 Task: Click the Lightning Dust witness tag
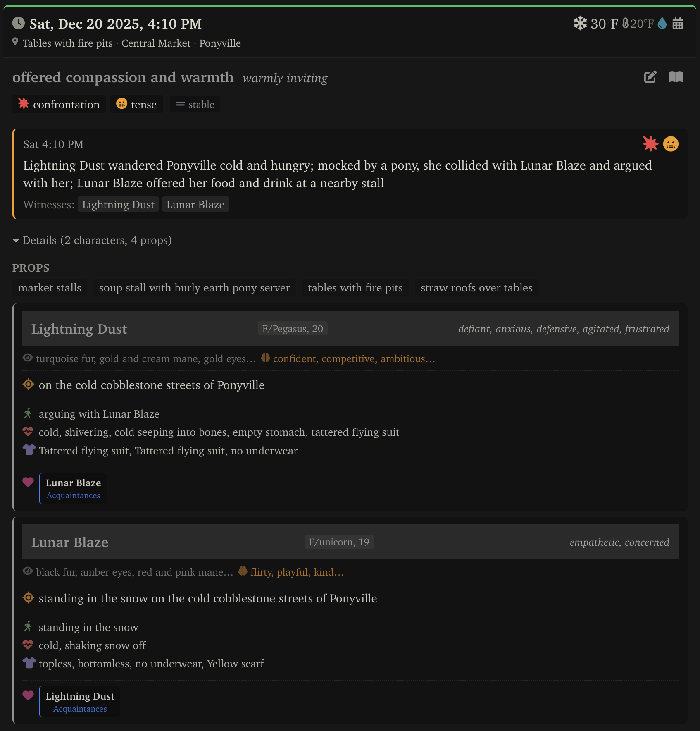coord(118,205)
